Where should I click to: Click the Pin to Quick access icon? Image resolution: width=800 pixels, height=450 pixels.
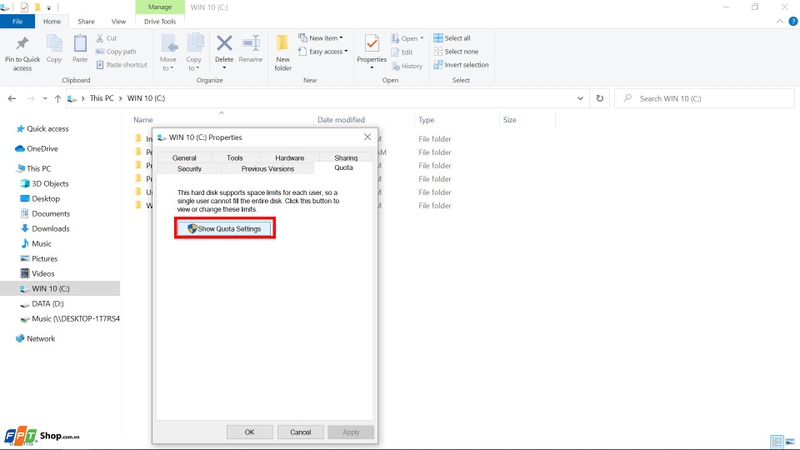22,44
